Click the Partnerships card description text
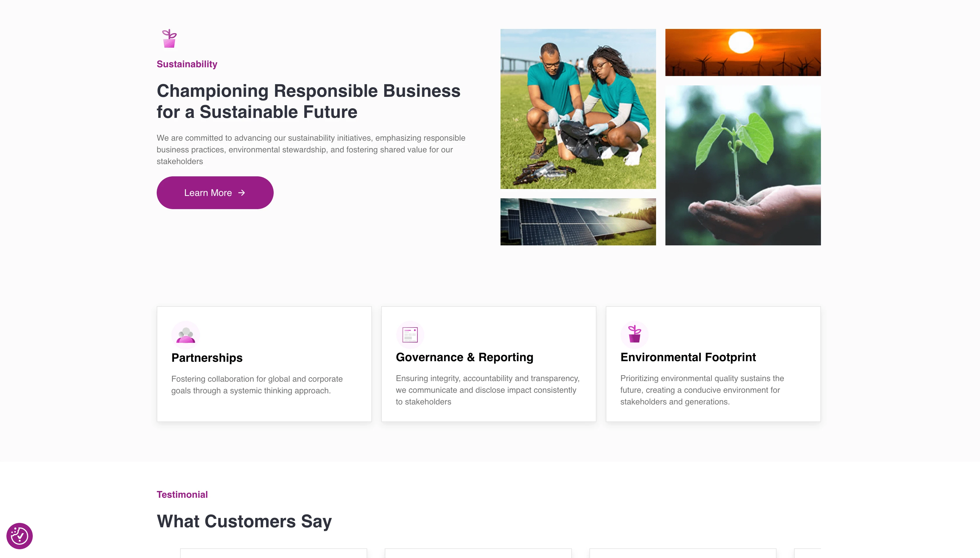The image size is (980, 558). 257,385
